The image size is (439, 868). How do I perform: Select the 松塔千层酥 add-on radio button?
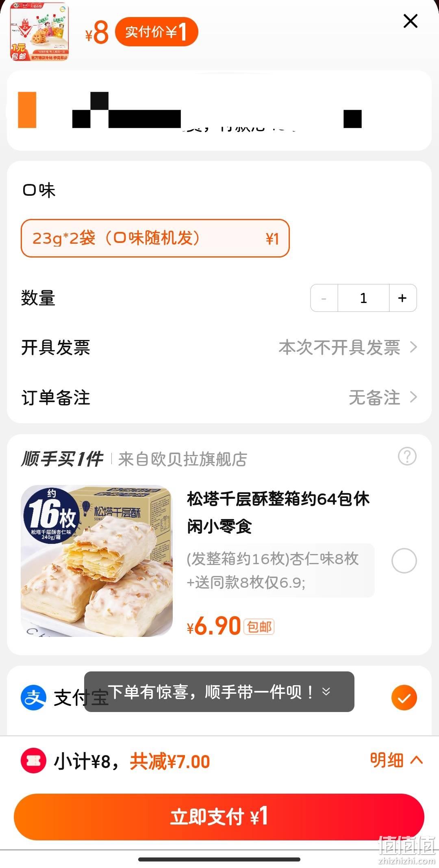[404, 561]
